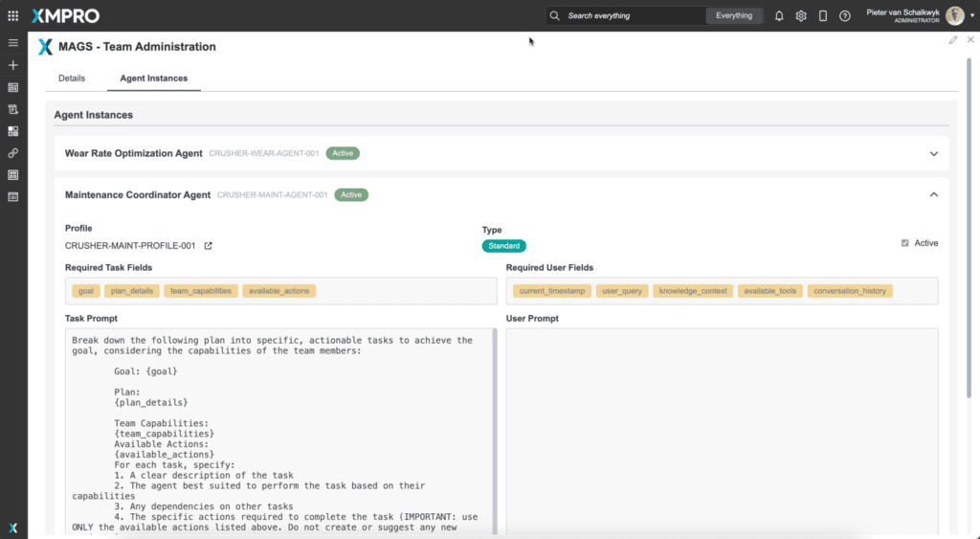The image size is (980, 539).
Task: Expand the Wear Rate Optimization Agent row
Action: tap(934, 153)
